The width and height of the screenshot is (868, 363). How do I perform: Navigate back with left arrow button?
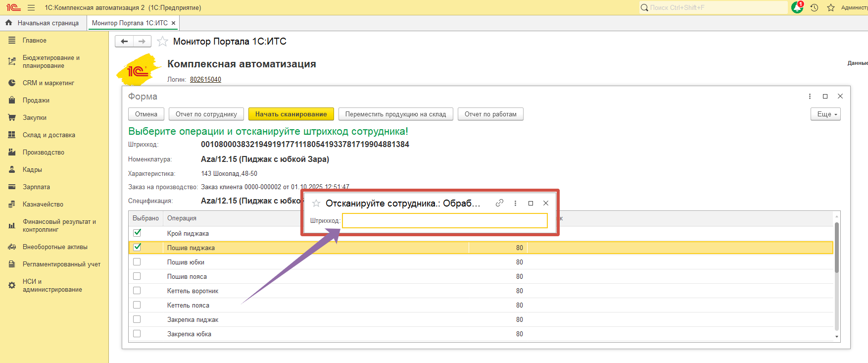click(124, 41)
